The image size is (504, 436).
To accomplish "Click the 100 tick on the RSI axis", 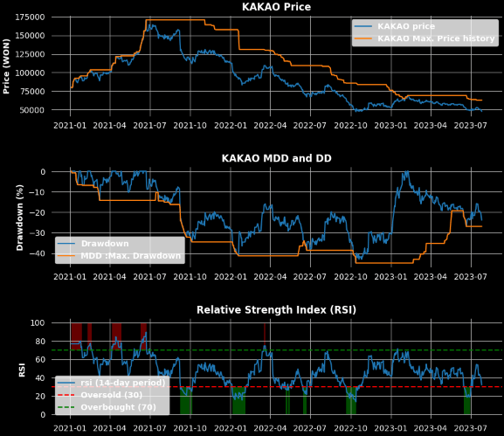I will pos(38,322).
